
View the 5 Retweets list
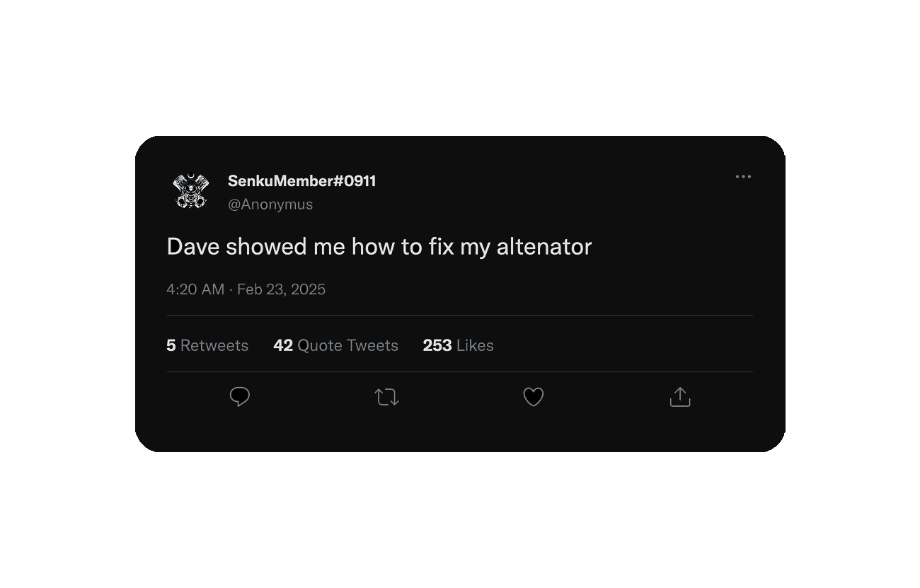click(x=207, y=345)
